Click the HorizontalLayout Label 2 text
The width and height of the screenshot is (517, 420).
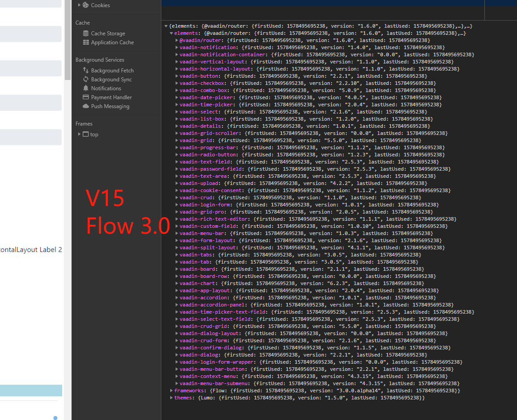tap(31, 249)
